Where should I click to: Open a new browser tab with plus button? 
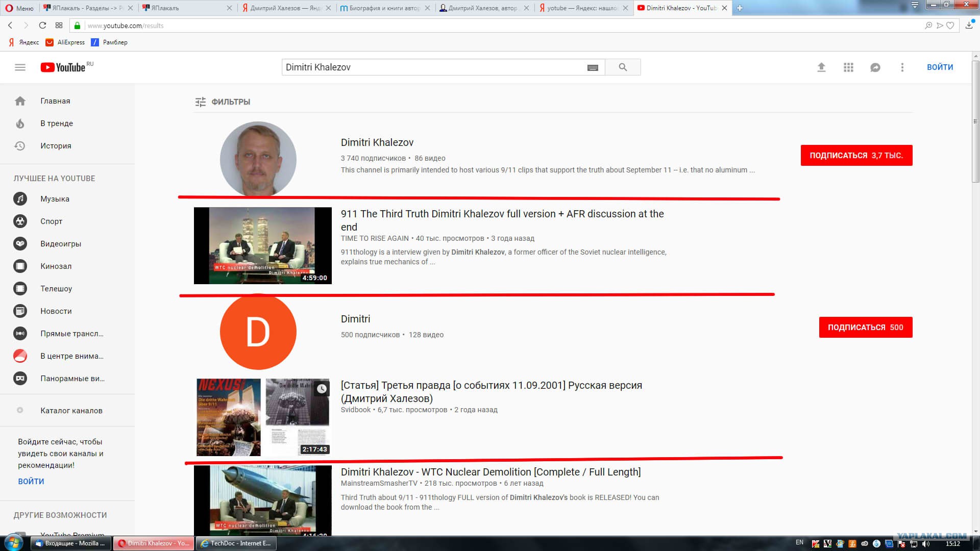(740, 8)
